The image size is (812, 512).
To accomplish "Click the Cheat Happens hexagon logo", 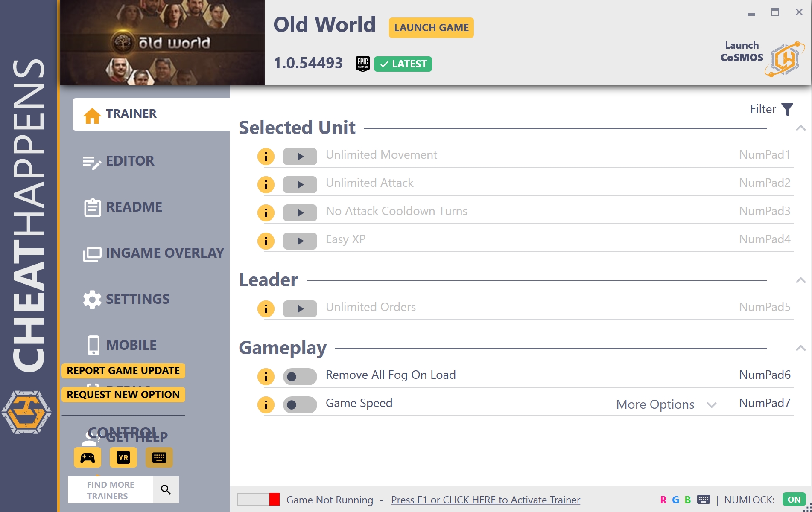I will point(26,412).
